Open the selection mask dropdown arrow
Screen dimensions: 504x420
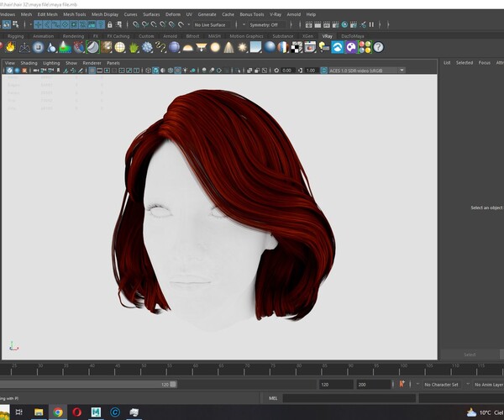click(x=31, y=24)
